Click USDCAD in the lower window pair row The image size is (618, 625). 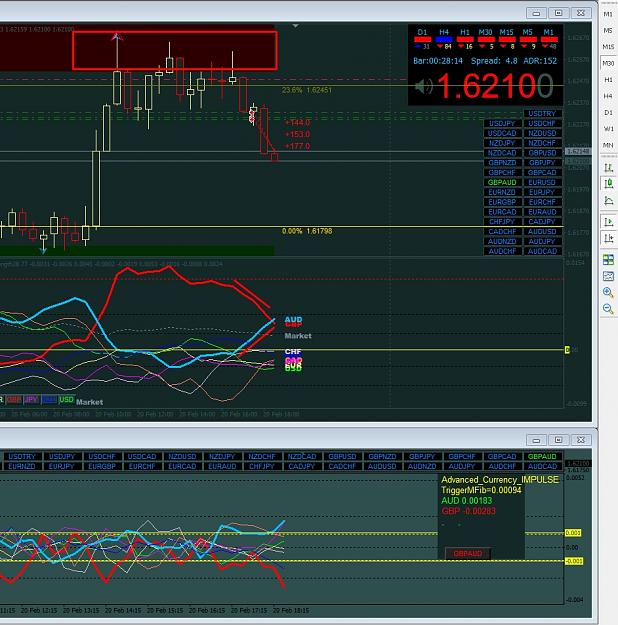click(x=142, y=456)
